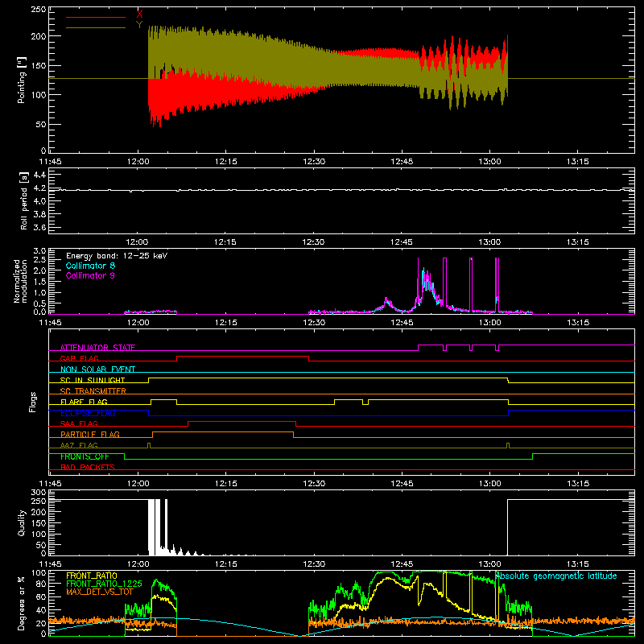
Task: Click the 'Collimator 9' legend label
Action: [90, 275]
